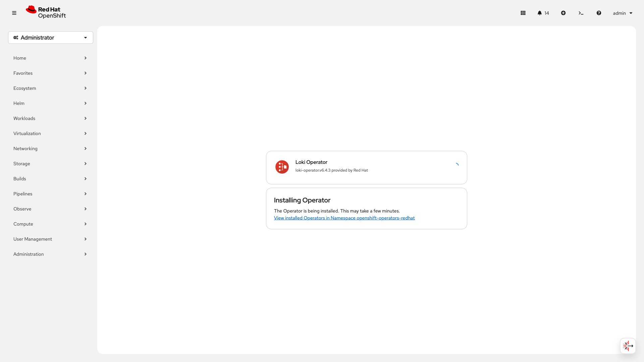644x362 pixels.
Task: Open the admin user menu
Action: pyautogui.click(x=623, y=13)
